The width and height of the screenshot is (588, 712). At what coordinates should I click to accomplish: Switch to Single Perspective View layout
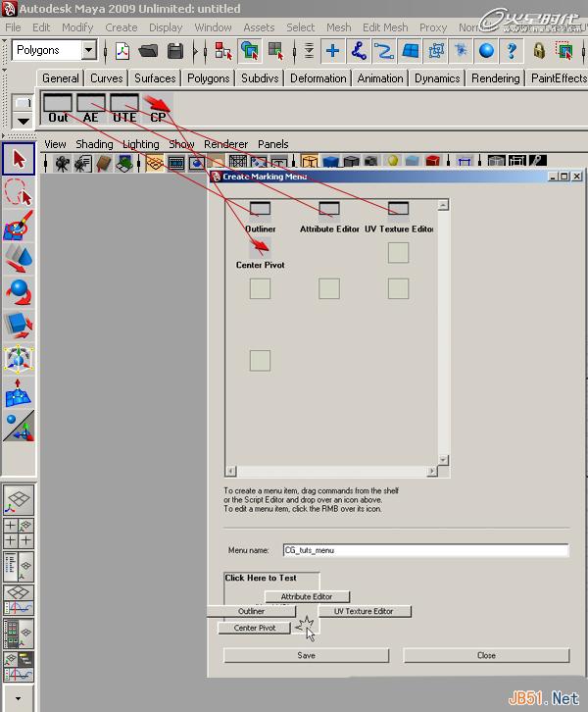coord(19,500)
